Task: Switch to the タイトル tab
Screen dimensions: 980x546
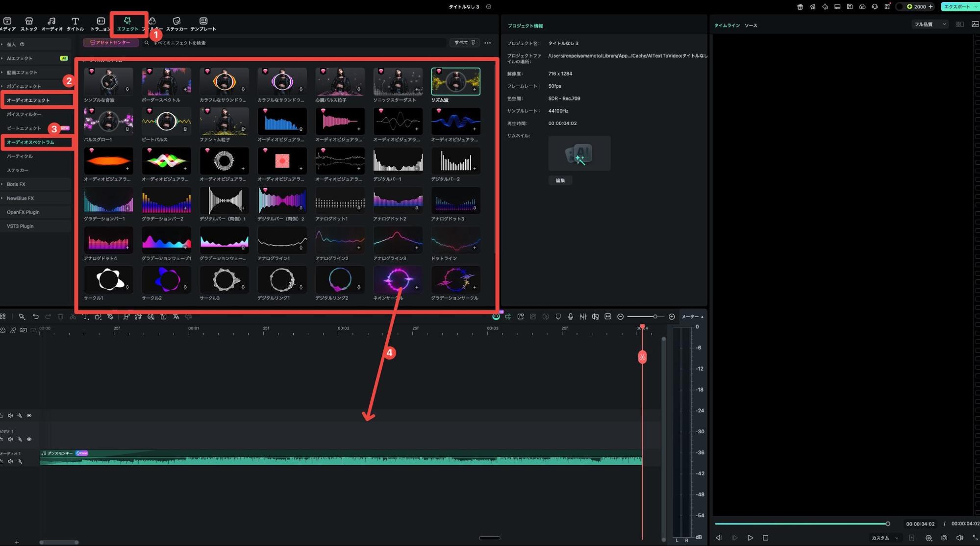Action: (x=75, y=24)
